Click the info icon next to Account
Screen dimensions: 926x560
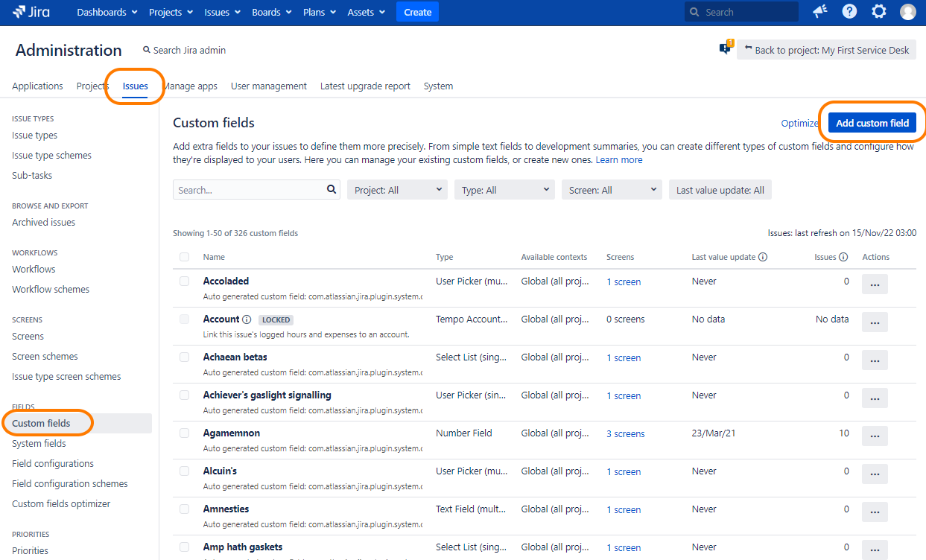[x=247, y=319]
